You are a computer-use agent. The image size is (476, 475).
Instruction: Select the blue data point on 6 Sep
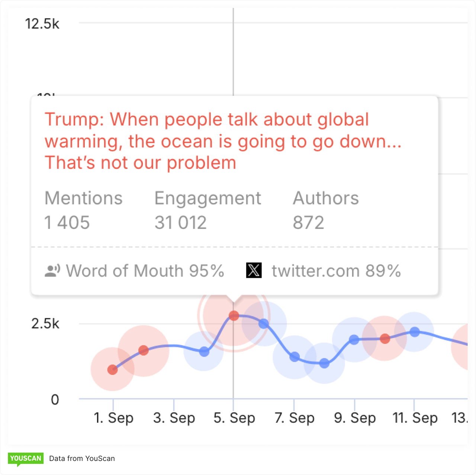(x=264, y=324)
